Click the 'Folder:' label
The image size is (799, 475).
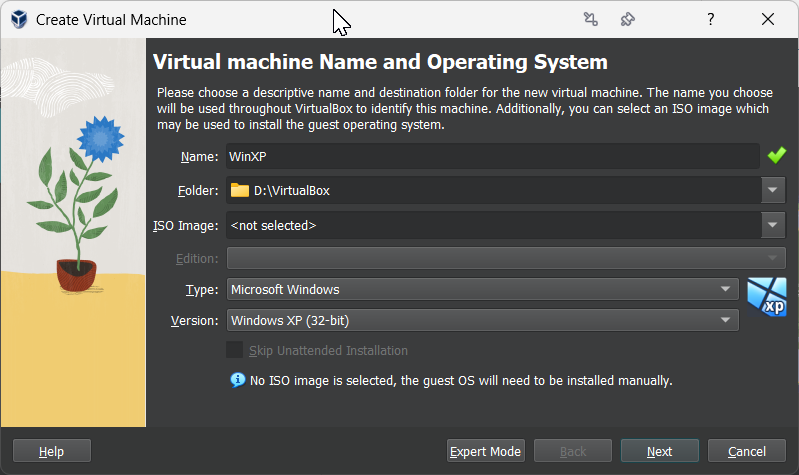[x=198, y=191]
